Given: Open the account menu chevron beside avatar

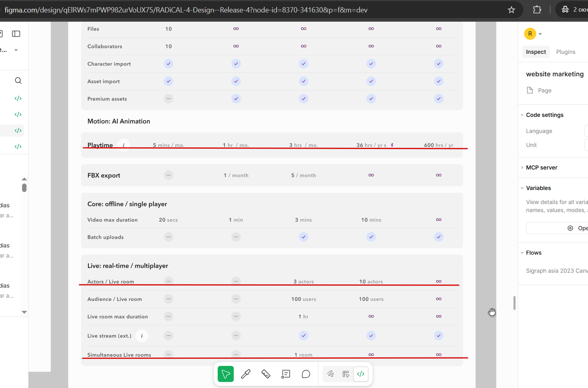Looking at the screenshot, I should pos(540,34).
